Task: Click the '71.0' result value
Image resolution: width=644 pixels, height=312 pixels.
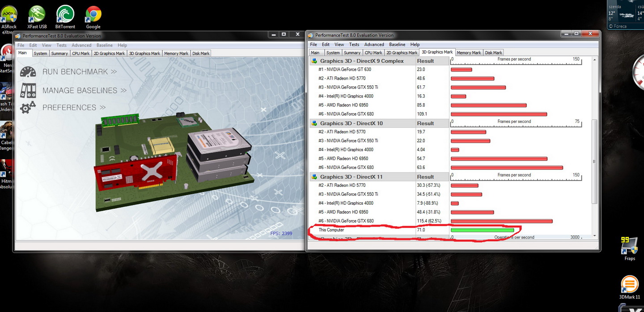Action: click(421, 230)
